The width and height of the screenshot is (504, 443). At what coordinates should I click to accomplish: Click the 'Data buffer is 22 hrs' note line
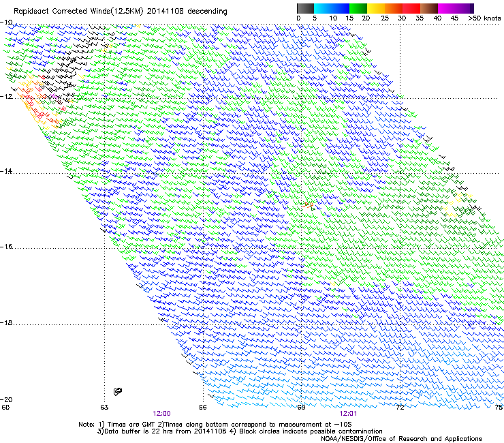click(x=240, y=431)
